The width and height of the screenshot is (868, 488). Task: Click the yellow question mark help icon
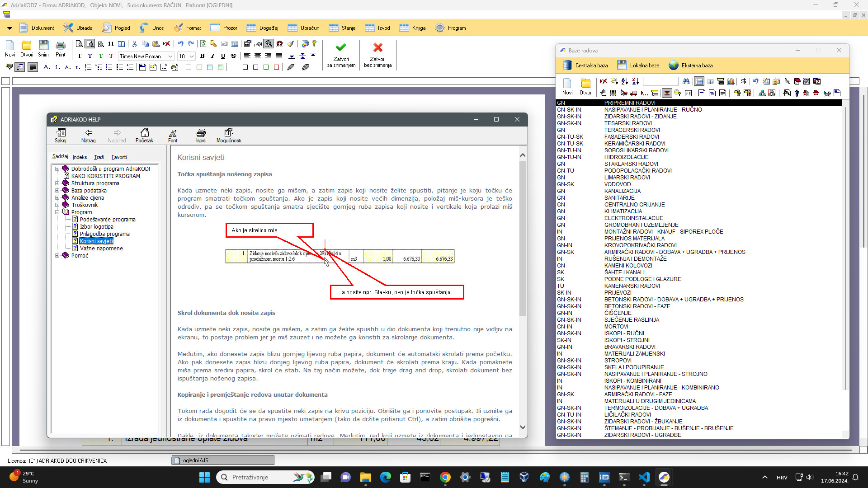(x=314, y=44)
